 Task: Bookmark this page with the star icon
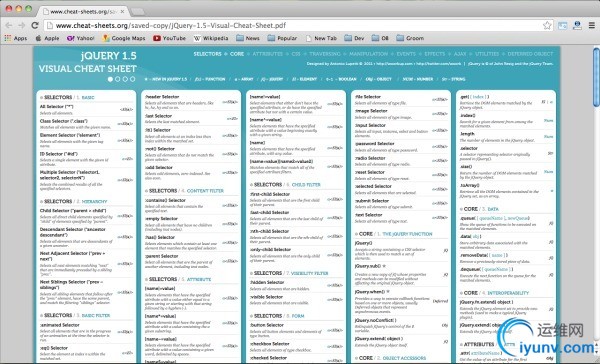(x=547, y=25)
